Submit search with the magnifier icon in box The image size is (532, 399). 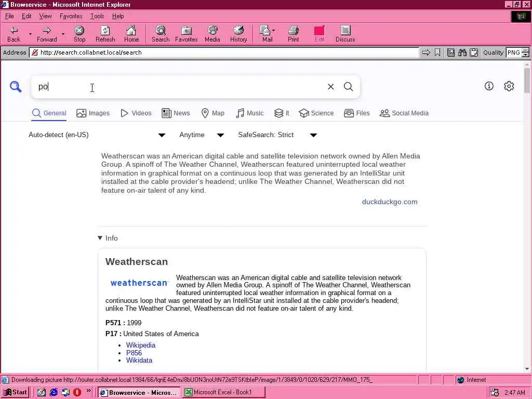[349, 87]
